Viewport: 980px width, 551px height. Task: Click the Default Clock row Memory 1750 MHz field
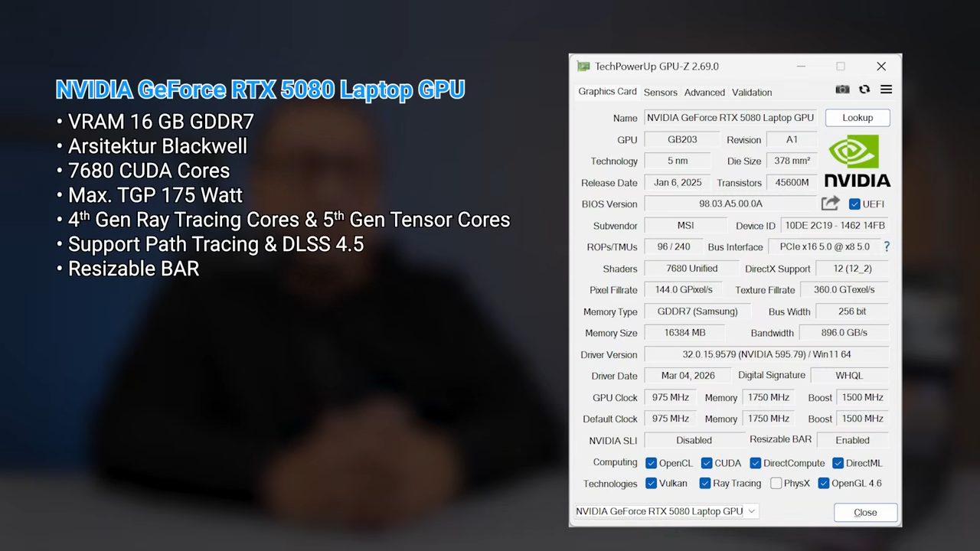769,419
